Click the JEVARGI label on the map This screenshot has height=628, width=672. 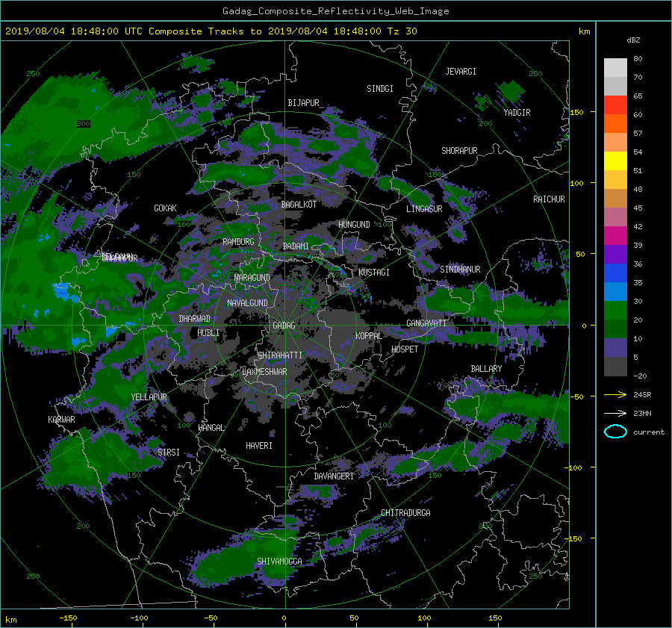click(461, 72)
